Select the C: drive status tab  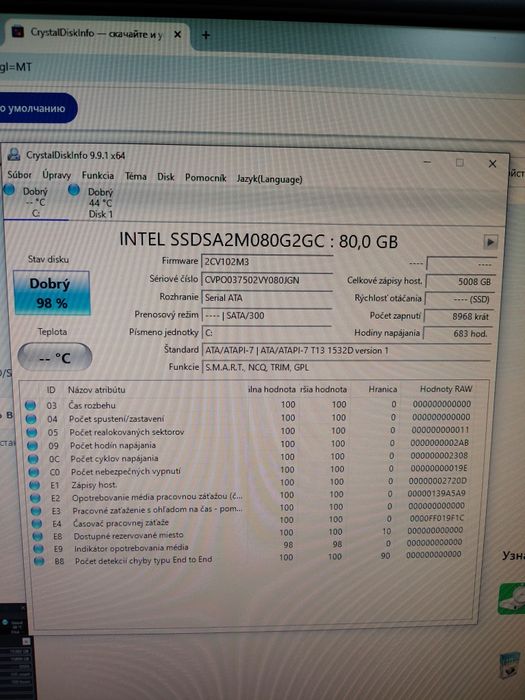35,202
